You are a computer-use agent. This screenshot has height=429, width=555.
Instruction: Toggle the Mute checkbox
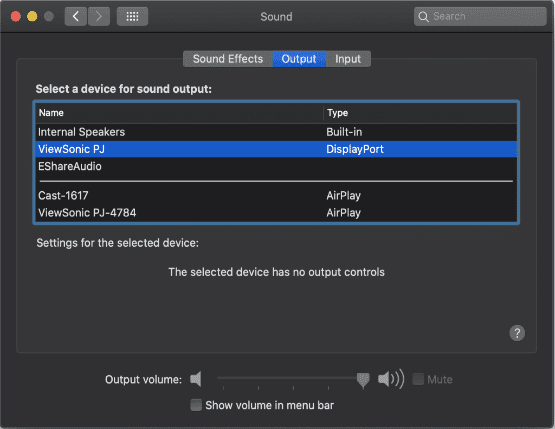(x=418, y=379)
